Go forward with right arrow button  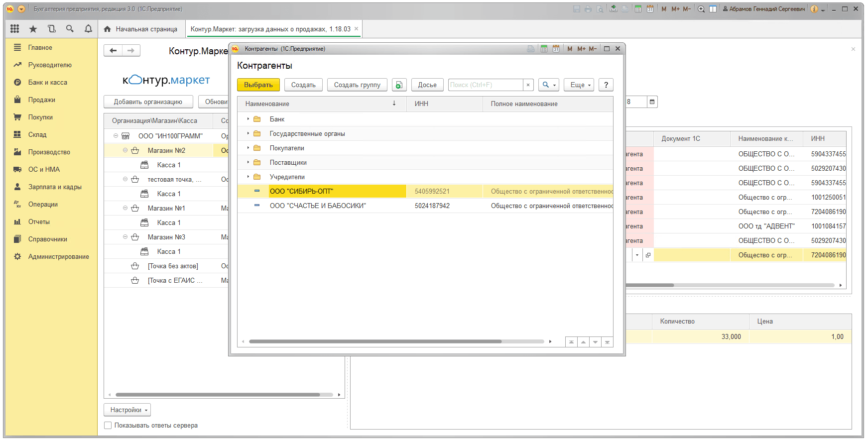(131, 50)
